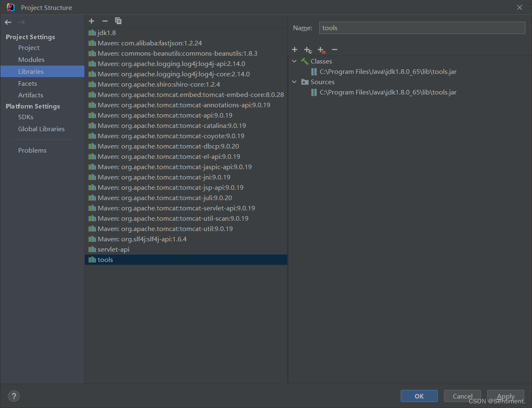The image size is (532, 408).
Task: Click the forward navigation arrow
Action: click(21, 22)
